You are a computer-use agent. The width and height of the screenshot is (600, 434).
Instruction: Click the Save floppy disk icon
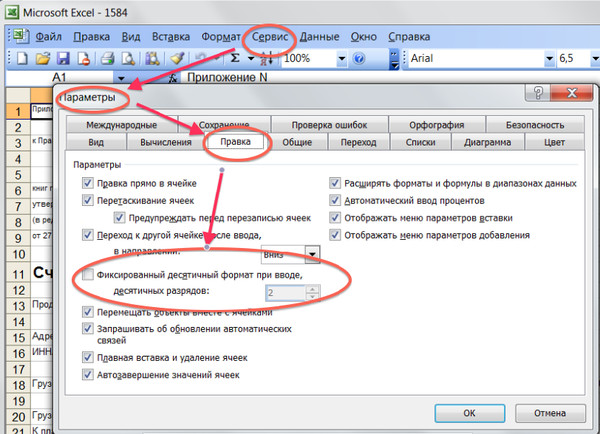pyautogui.click(x=63, y=59)
